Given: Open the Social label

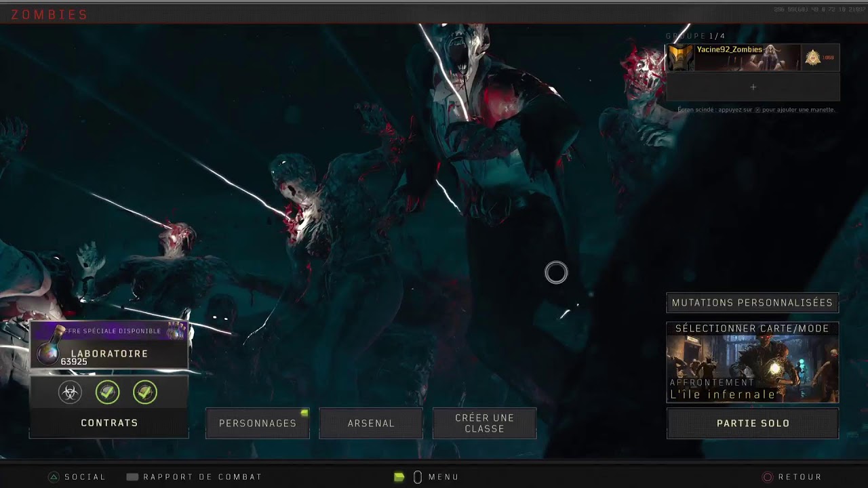Looking at the screenshot, I should (85, 477).
